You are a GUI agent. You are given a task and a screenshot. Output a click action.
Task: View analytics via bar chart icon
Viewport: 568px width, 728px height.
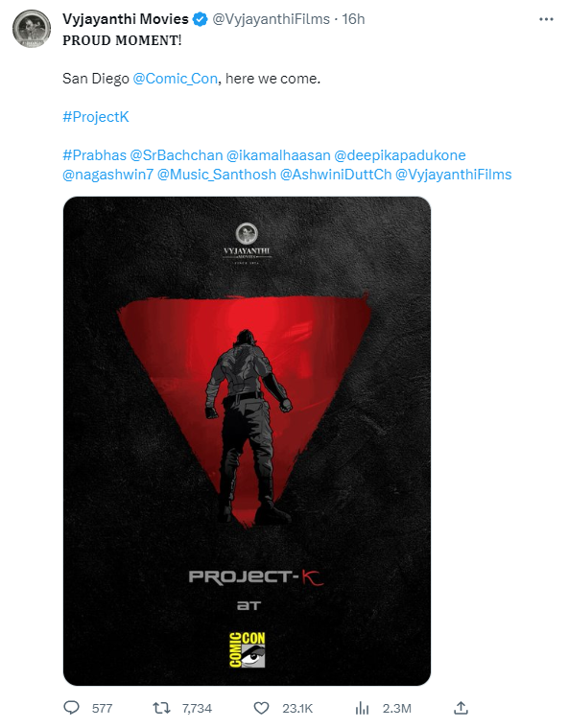click(362, 708)
